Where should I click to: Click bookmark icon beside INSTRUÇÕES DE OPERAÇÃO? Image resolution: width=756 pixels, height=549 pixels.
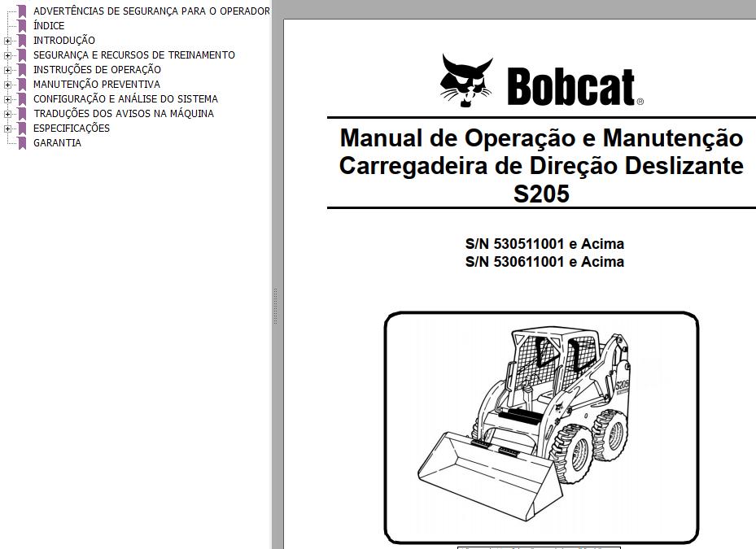tap(22, 71)
